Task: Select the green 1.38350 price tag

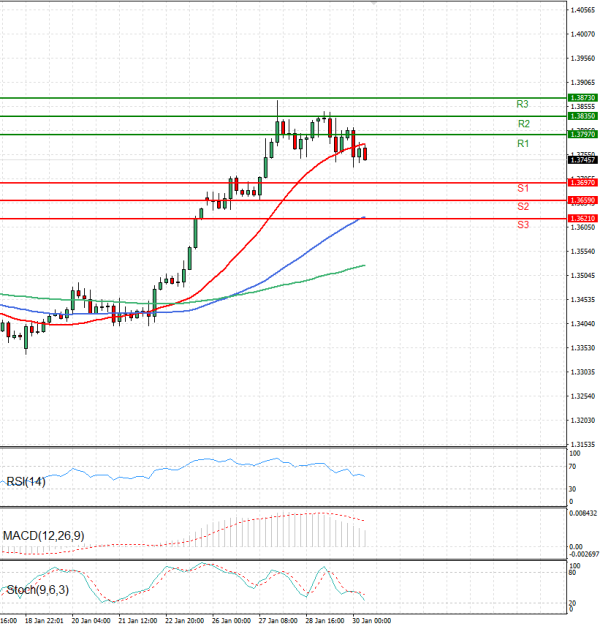Action: click(582, 116)
